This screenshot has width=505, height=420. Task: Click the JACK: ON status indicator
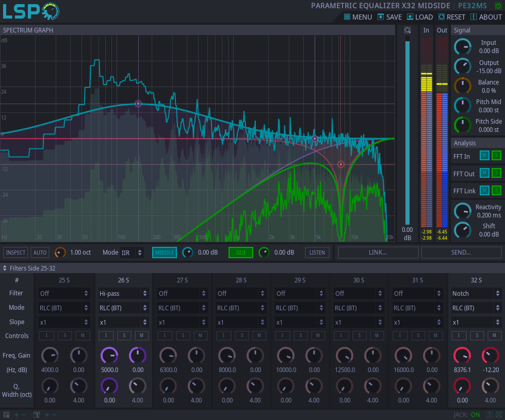[x=467, y=414]
